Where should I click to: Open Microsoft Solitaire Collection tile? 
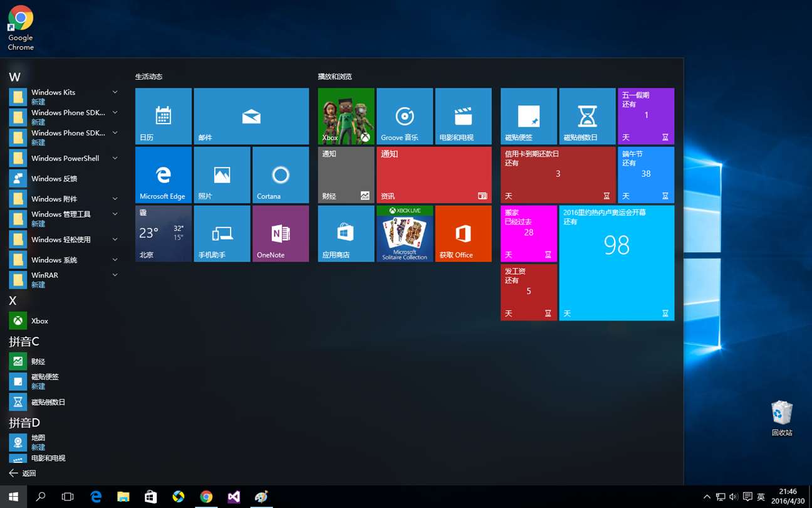[405, 233]
